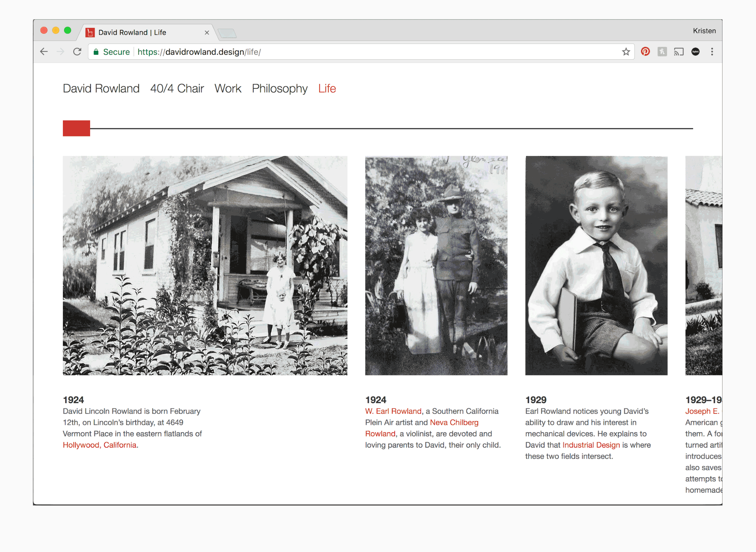The image size is (756, 552).
Task: Click the Hollywood, California link
Action: pyautogui.click(x=99, y=445)
